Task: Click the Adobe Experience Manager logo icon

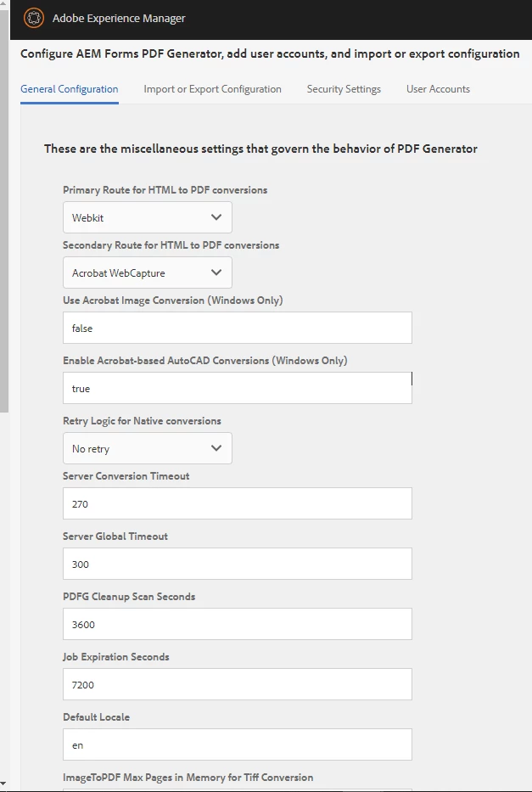Action: coord(34,18)
